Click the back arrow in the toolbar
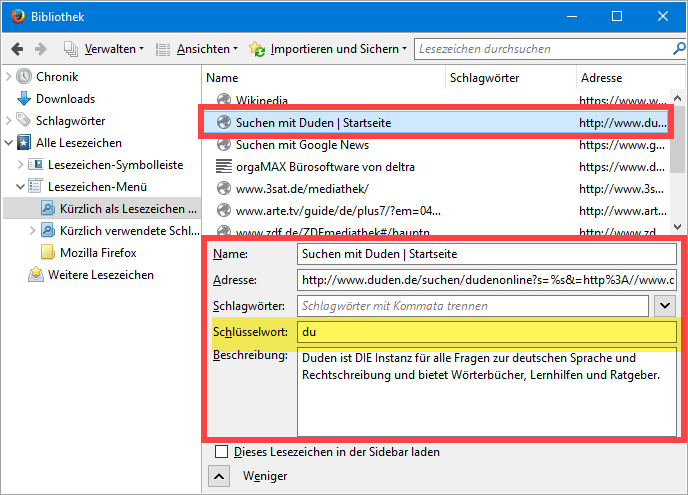The image size is (688, 495). pos(17,49)
